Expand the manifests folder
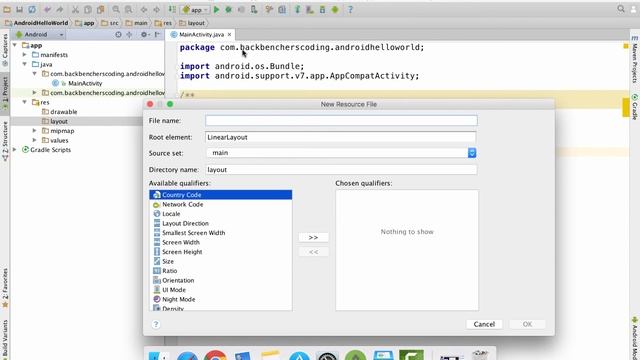640x360 pixels. [24, 54]
